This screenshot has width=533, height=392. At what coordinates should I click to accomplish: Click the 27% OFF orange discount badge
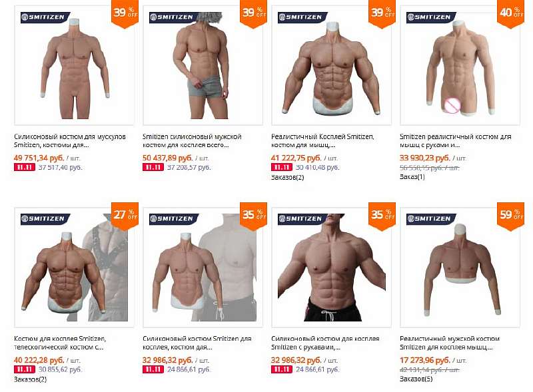point(125,216)
